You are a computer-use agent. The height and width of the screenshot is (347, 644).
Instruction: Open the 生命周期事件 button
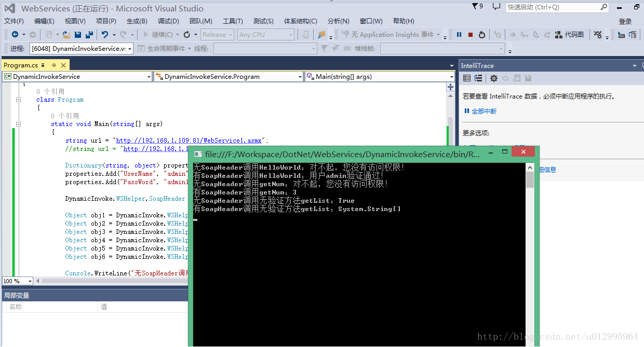coord(161,49)
